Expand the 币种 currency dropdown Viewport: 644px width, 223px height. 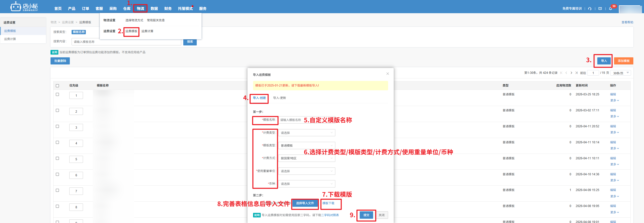(306, 184)
